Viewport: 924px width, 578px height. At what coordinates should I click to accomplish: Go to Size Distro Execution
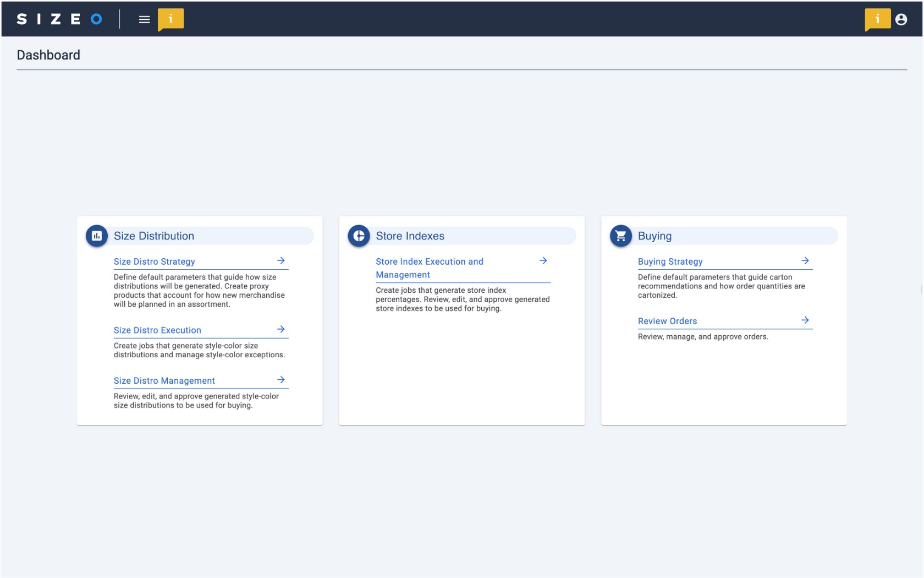tap(157, 330)
